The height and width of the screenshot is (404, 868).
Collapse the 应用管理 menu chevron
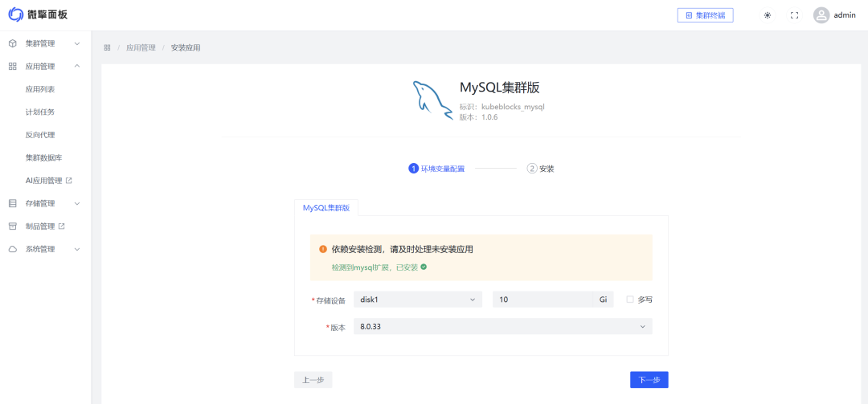(x=77, y=66)
